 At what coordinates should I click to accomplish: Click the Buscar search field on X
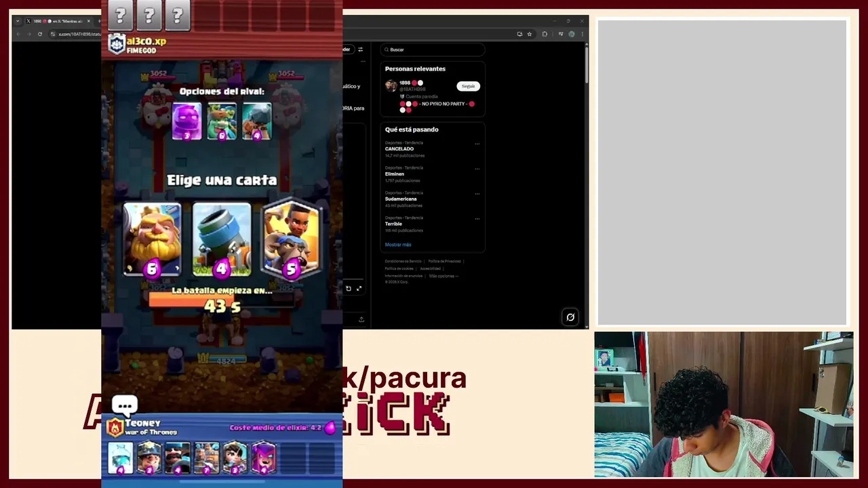click(433, 49)
